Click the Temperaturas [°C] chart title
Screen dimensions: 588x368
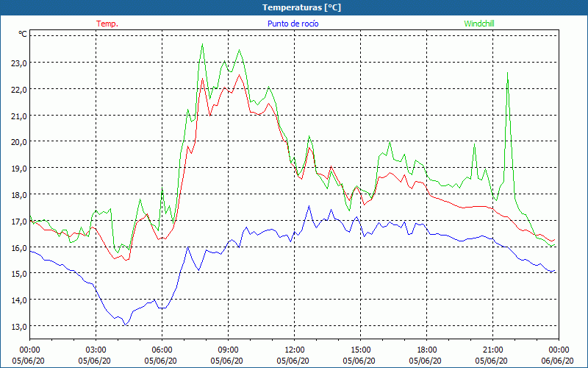(301, 7)
